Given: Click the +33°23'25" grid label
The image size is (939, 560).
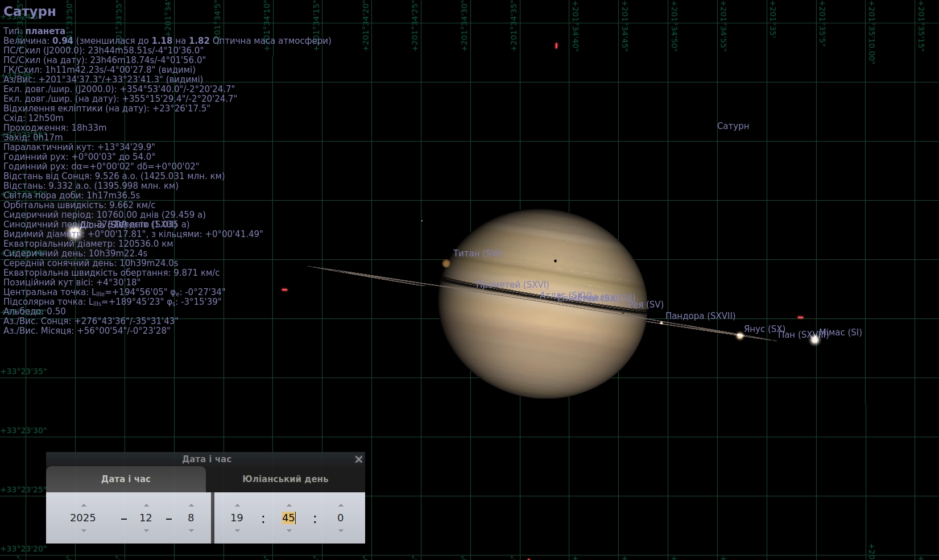Looking at the screenshot, I should 24,490.
